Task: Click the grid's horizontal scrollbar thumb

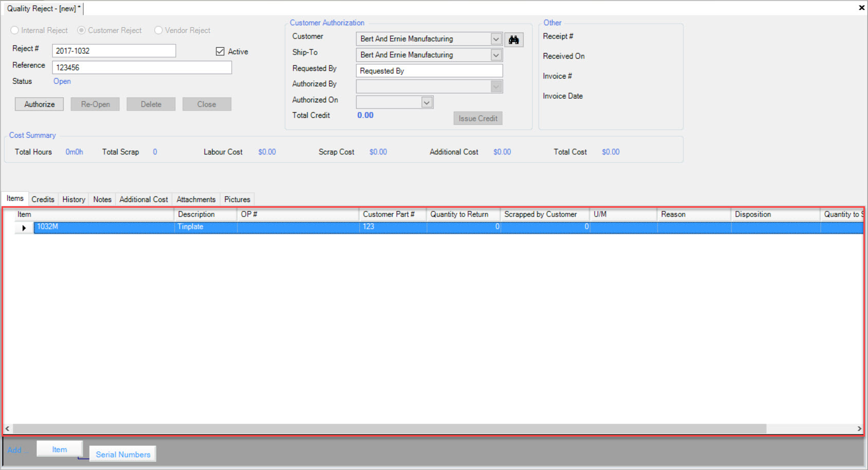Action: 389,428
